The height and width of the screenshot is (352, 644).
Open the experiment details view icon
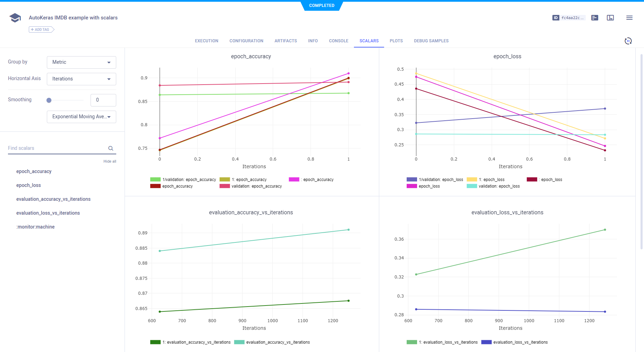coord(595,18)
